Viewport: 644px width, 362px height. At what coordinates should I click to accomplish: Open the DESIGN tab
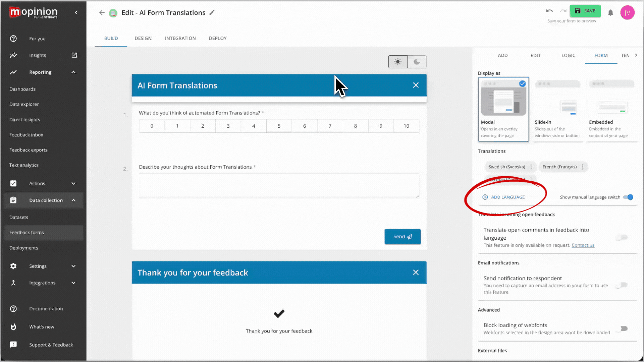(143, 38)
